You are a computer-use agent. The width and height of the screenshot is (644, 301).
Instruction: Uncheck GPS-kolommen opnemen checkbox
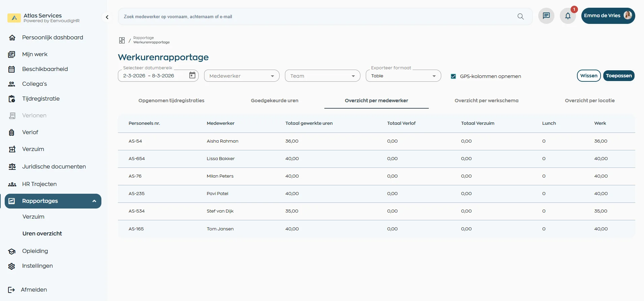point(453,76)
